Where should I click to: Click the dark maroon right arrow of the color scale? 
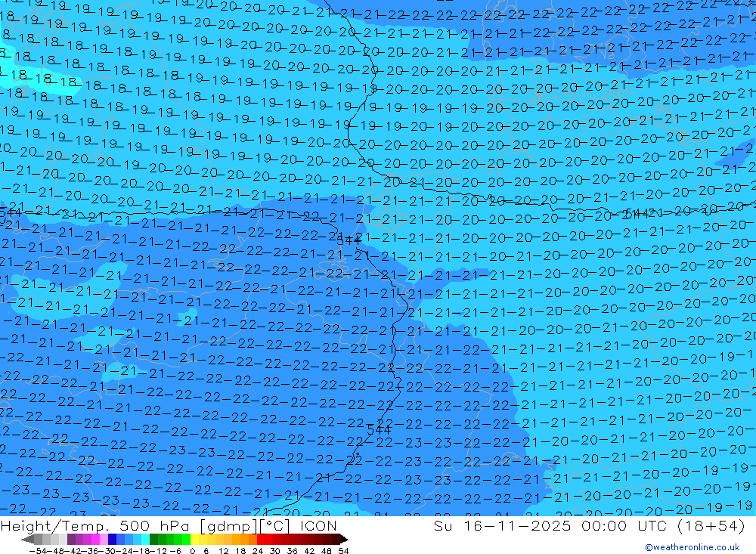point(343,540)
